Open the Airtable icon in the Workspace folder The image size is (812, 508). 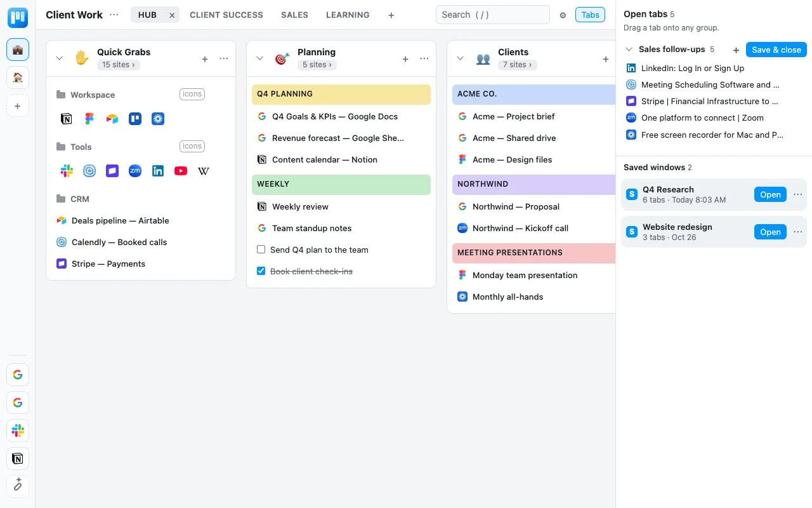point(112,119)
